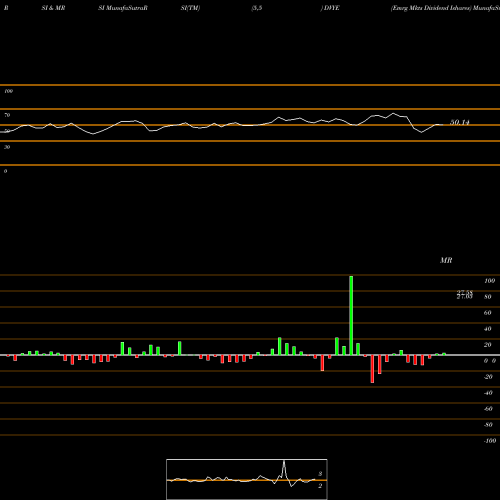Click the 'Emrg Mkts Dividend Ishares' title text
The width and height of the screenshot is (500, 500).
[431, 8]
